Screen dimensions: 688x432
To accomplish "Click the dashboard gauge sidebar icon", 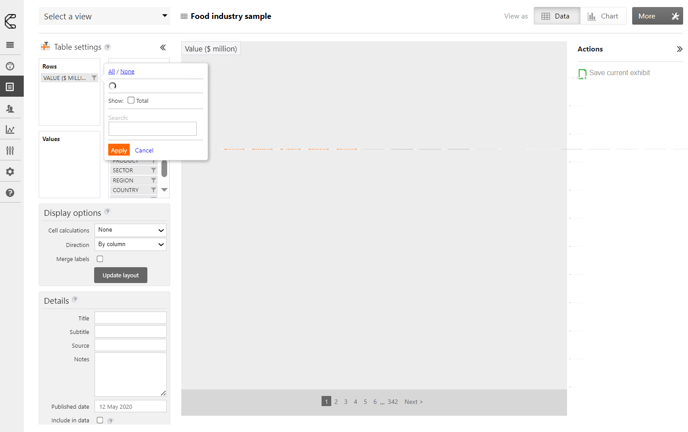I will pyautogui.click(x=10, y=66).
